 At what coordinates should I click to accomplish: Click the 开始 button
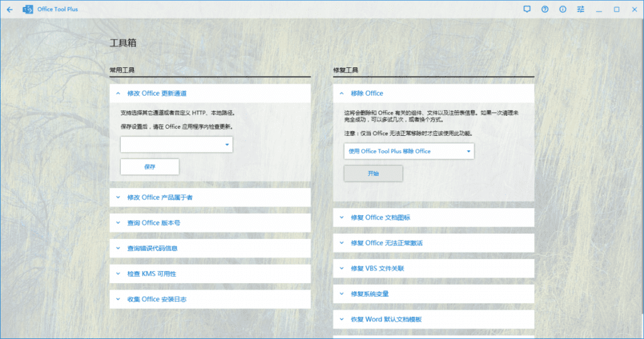[x=373, y=174]
